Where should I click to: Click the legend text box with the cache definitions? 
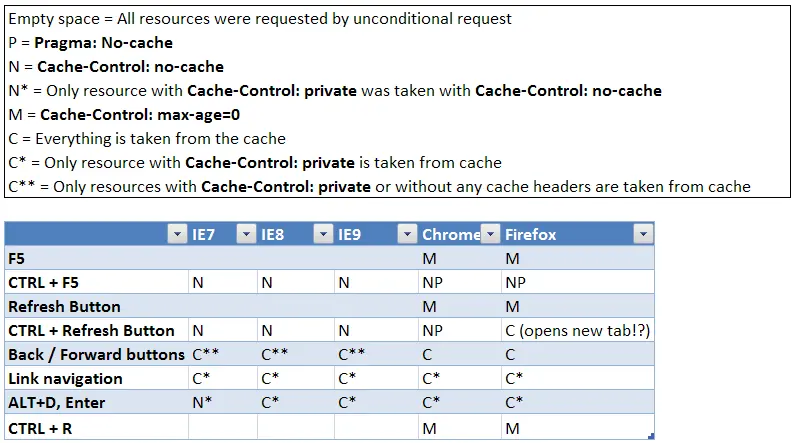point(397,101)
